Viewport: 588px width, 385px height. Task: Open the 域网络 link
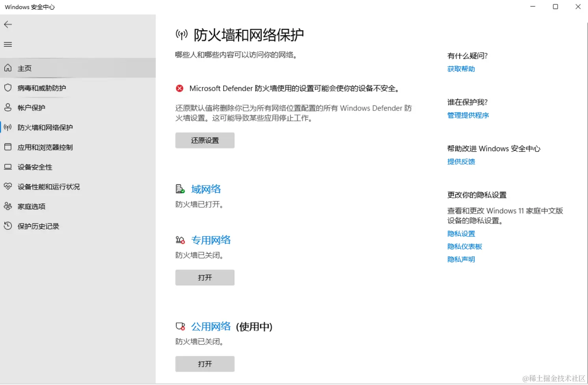(x=206, y=189)
